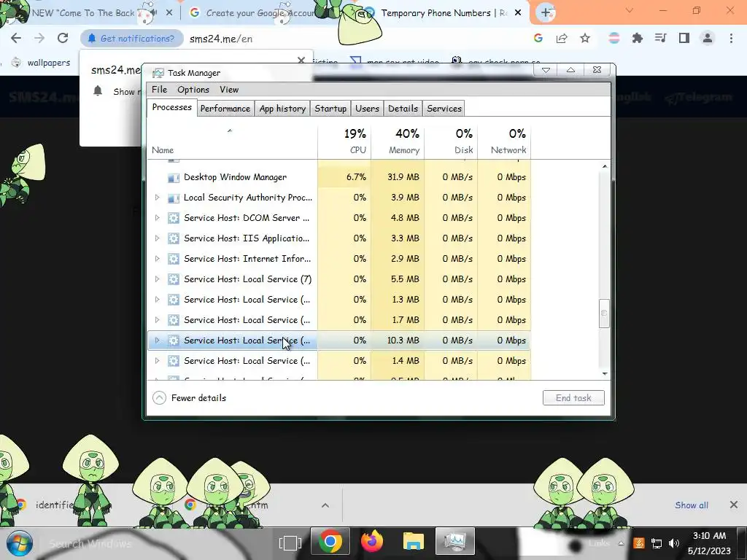Switch to the App history tab

(282, 109)
